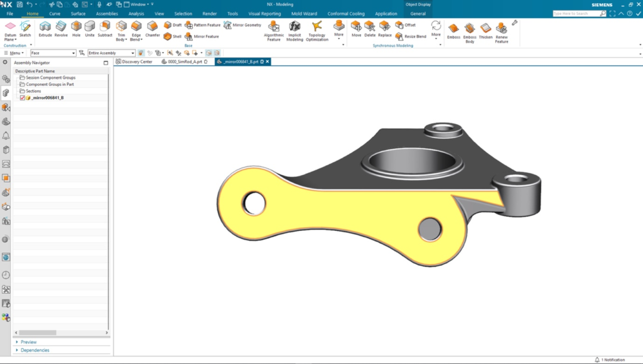Image resolution: width=643 pixels, height=364 pixels.
Task: Select the Hole feature tool
Action: click(x=75, y=29)
